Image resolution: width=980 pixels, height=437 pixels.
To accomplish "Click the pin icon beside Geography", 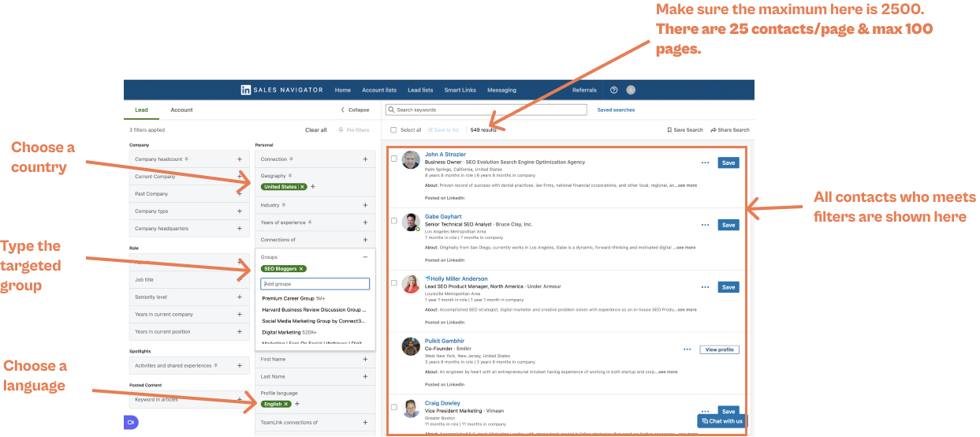I will click(x=289, y=176).
